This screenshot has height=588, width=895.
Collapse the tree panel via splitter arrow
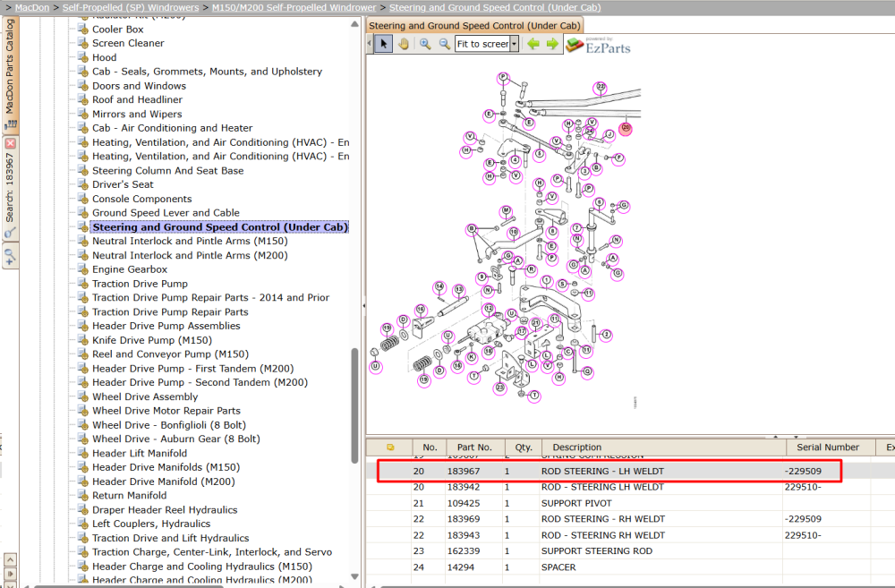[x=363, y=306]
